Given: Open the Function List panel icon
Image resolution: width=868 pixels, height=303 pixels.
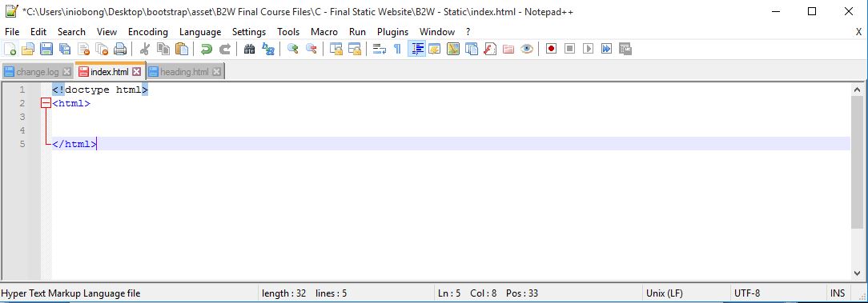Looking at the screenshot, I should point(490,50).
